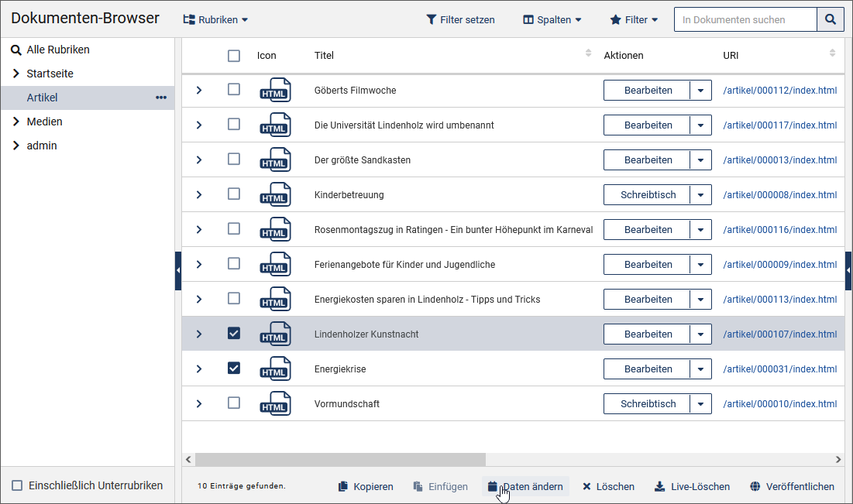
Task: Focus the In Dokumenten suchen field
Action: coord(745,19)
